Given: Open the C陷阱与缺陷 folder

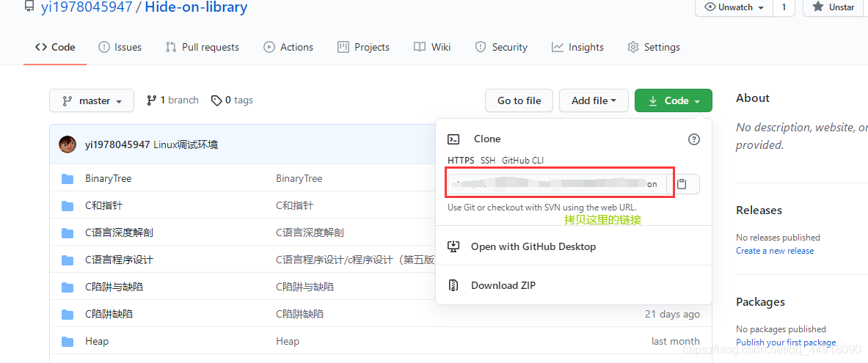Looking at the screenshot, I should 114,287.
